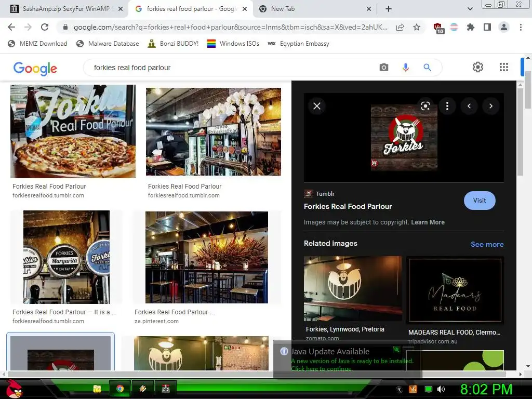The height and width of the screenshot is (399, 532).
Task: Start voice search with microphone icon
Action: pos(405,67)
